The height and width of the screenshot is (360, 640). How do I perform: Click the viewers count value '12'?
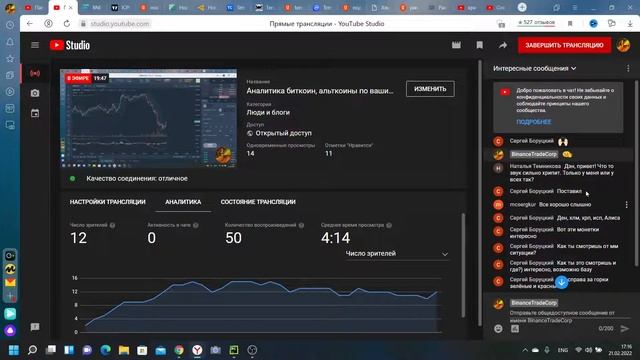[78, 238]
